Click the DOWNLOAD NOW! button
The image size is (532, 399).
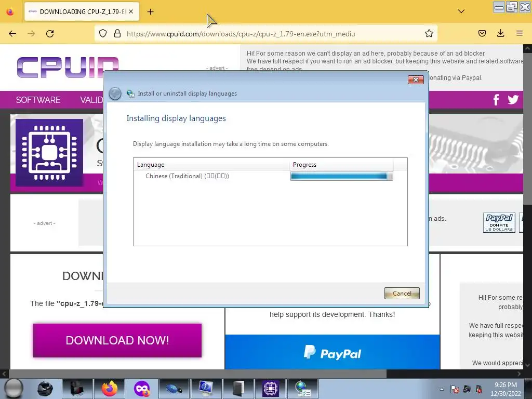point(117,340)
